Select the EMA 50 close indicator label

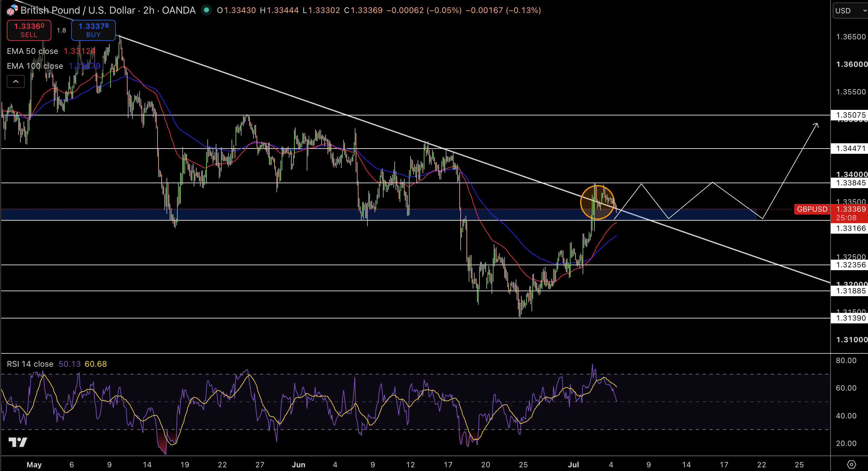[32, 51]
